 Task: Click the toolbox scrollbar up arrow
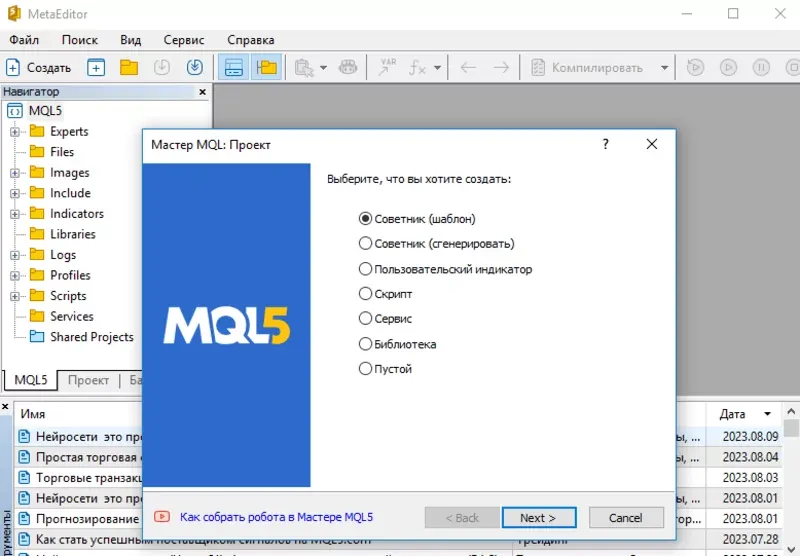791,411
